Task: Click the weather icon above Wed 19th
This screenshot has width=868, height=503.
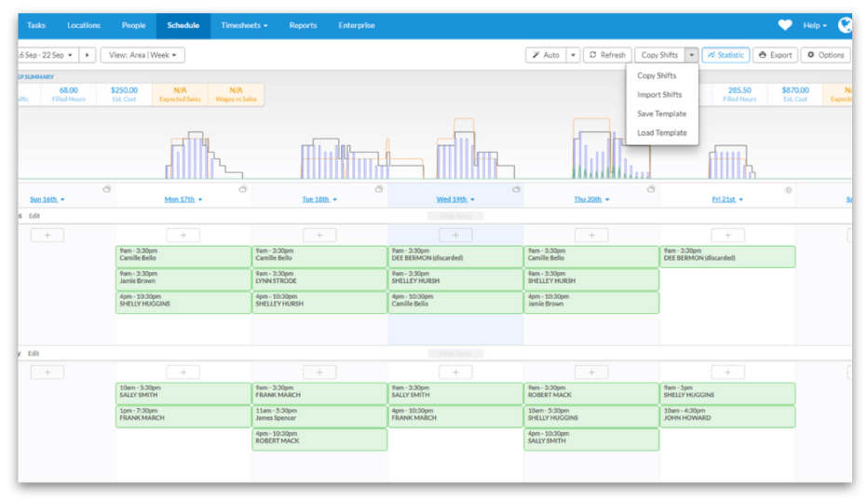Action: coord(515,189)
